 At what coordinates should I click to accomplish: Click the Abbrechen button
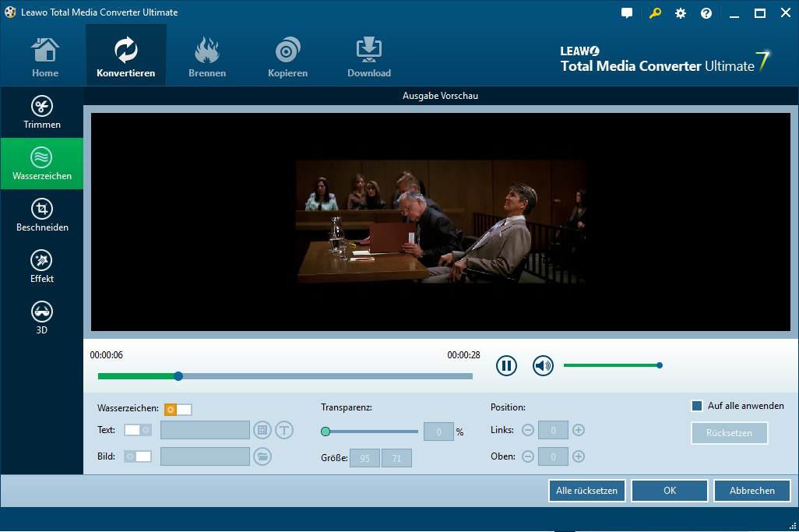point(752,491)
